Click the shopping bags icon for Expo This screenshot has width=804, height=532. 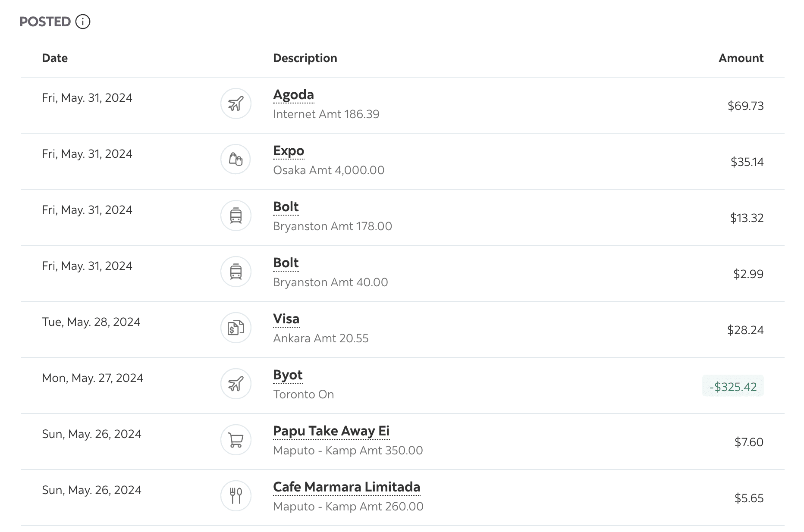pos(236,160)
